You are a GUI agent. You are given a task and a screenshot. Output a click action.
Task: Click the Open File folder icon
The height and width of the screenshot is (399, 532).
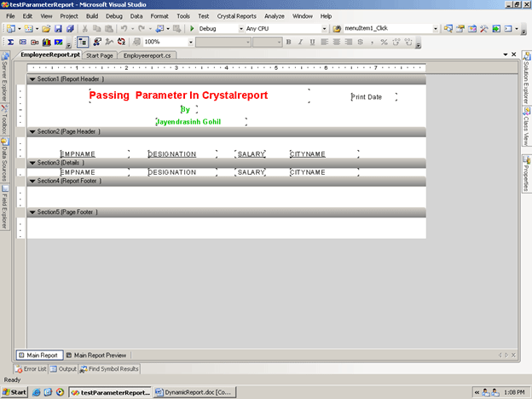point(46,29)
